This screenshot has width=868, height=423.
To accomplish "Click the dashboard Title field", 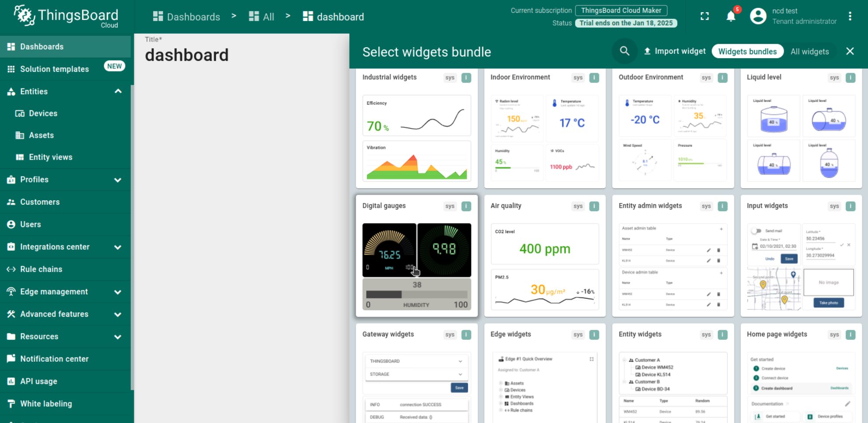I will pos(187,55).
